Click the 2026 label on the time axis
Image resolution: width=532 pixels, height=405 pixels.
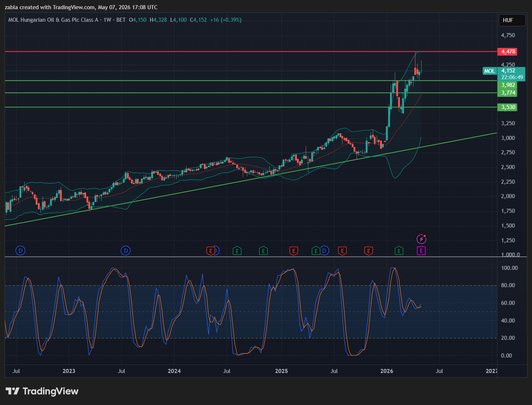coord(387,371)
